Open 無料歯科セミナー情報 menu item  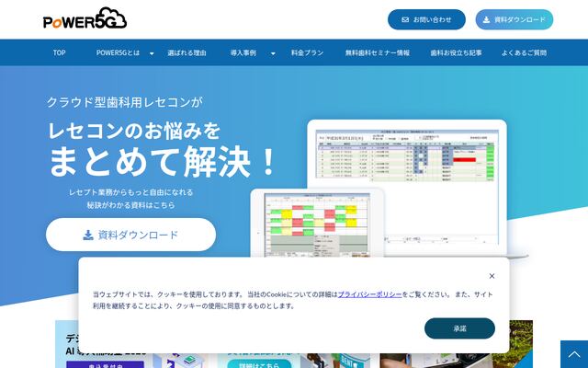point(378,53)
